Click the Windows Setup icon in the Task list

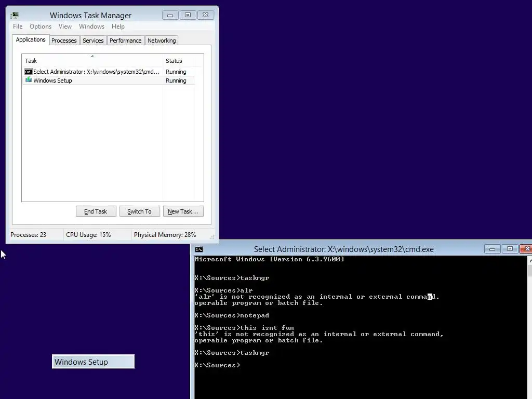(x=29, y=80)
